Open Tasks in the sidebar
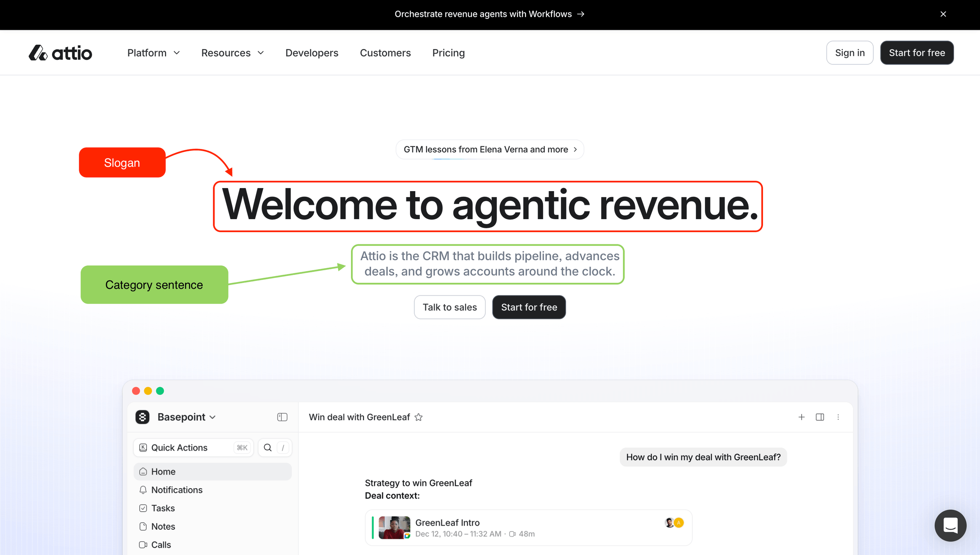 [212, 508]
